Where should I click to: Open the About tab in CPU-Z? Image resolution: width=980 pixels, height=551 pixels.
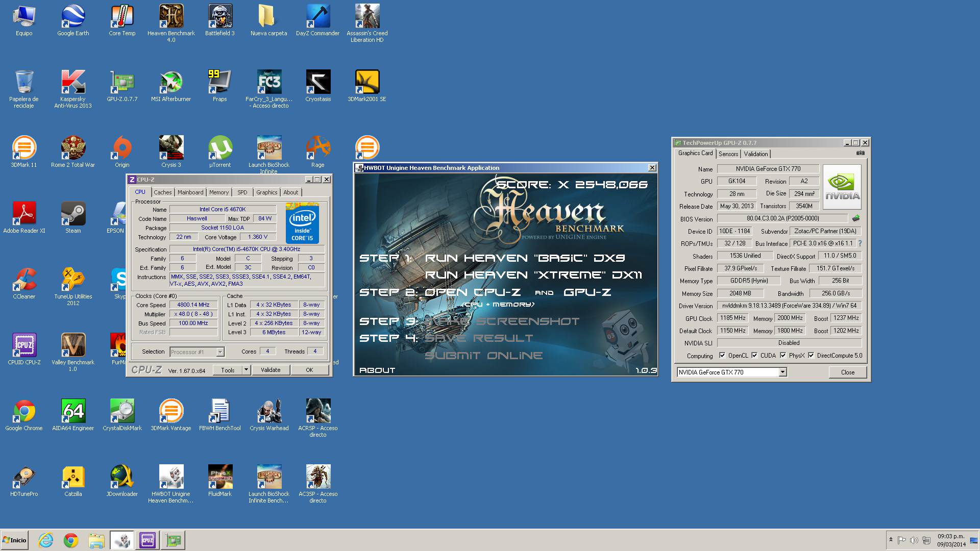(291, 192)
